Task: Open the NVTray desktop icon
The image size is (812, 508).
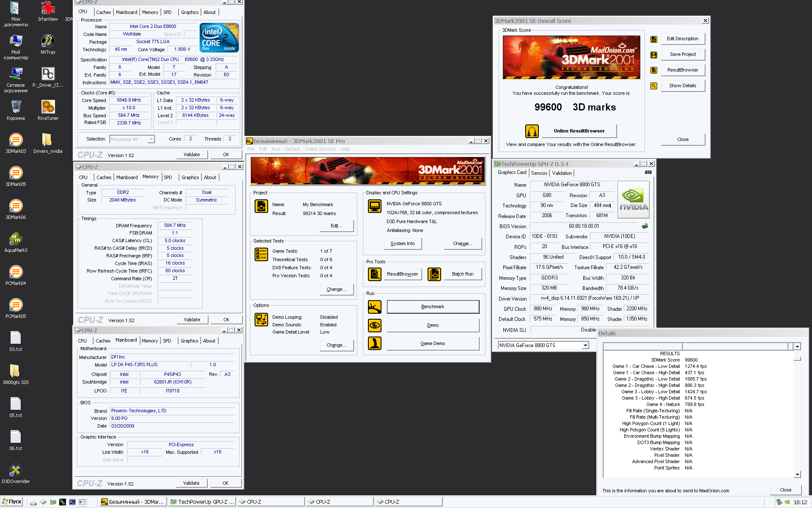Action: [x=48, y=44]
